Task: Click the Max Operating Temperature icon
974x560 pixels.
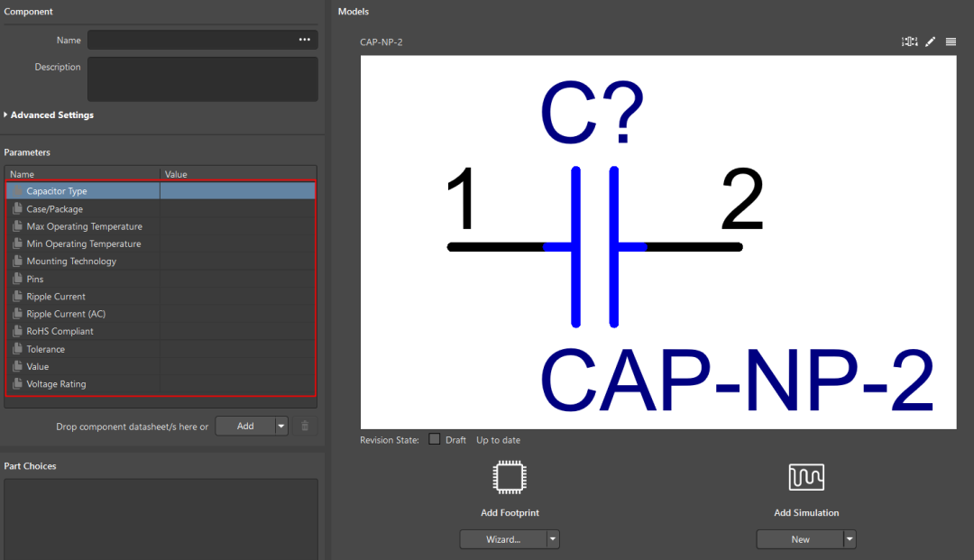Action: [x=17, y=226]
